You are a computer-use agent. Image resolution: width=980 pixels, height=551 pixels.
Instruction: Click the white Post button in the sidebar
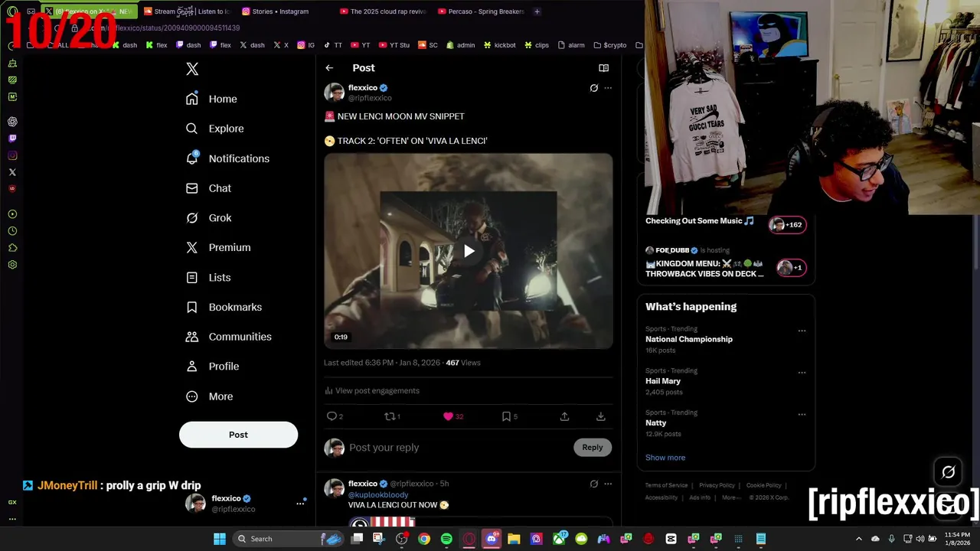pyautogui.click(x=238, y=435)
